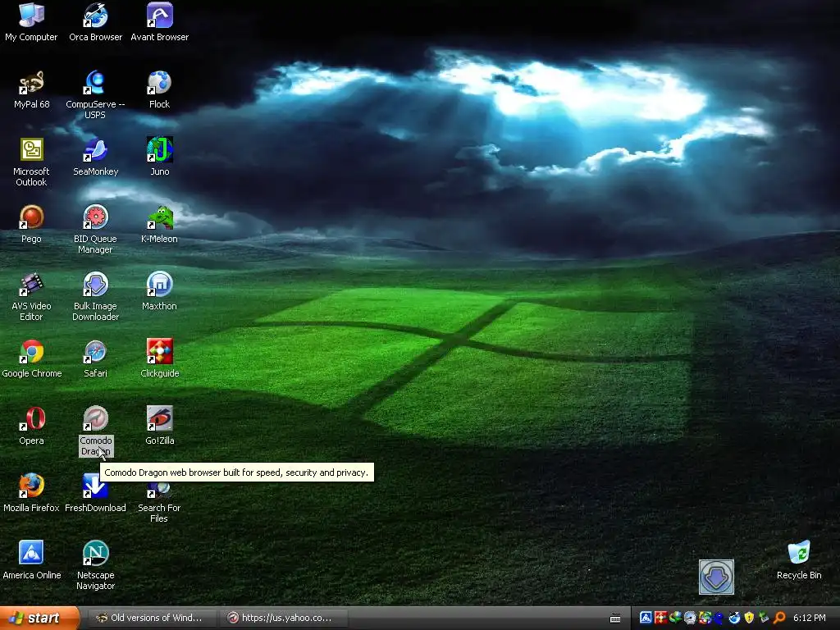840x630 pixels.
Task: Switch to Old versions of Wind... taskbar window
Action: (151, 619)
